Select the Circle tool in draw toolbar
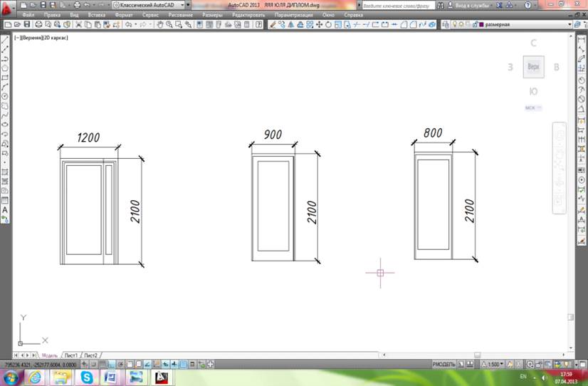 pyautogui.click(x=5, y=96)
